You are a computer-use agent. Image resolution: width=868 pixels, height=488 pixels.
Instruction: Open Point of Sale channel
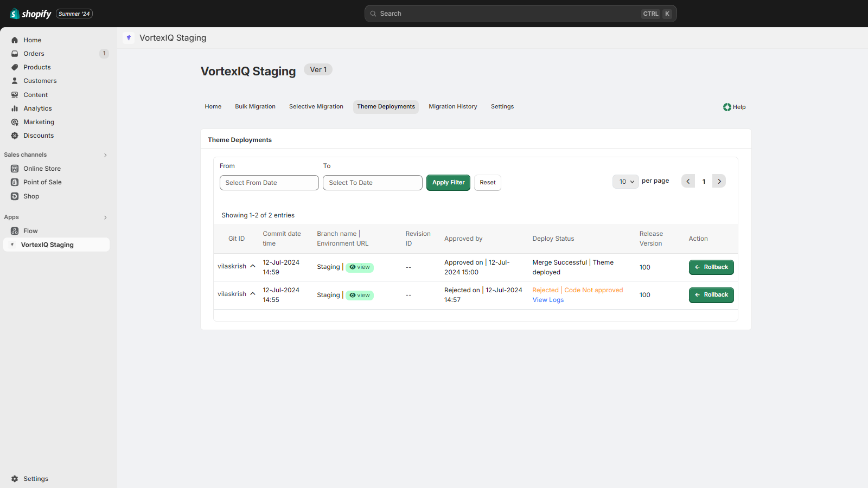pos(42,182)
